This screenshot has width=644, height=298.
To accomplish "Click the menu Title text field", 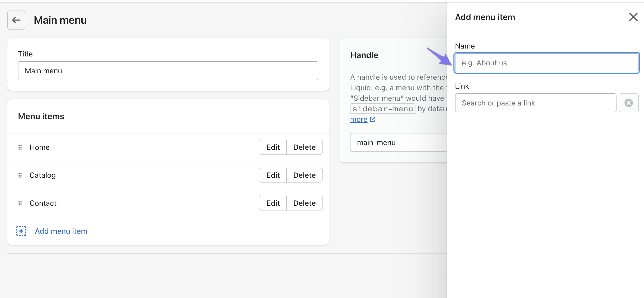I will [168, 71].
